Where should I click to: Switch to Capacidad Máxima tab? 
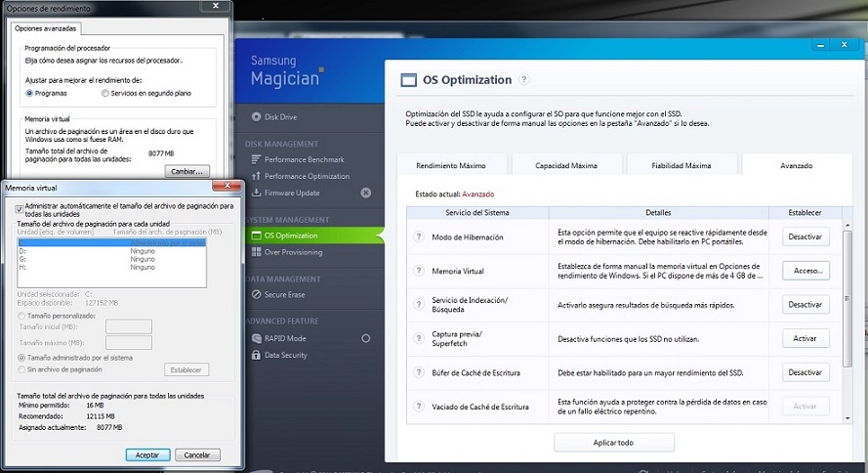point(566,165)
